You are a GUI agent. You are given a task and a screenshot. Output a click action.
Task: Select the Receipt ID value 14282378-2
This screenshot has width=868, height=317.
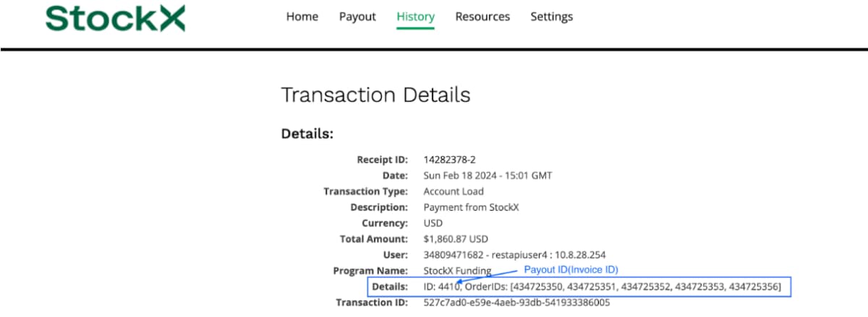click(454, 160)
